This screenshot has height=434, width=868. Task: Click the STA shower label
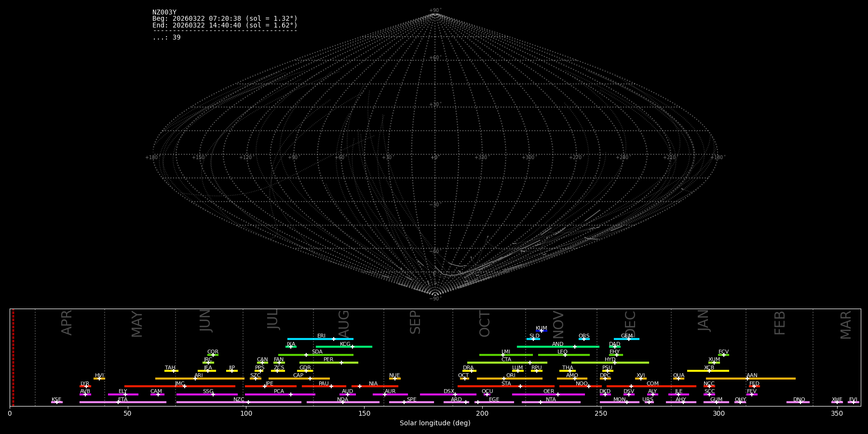(506, 384)
